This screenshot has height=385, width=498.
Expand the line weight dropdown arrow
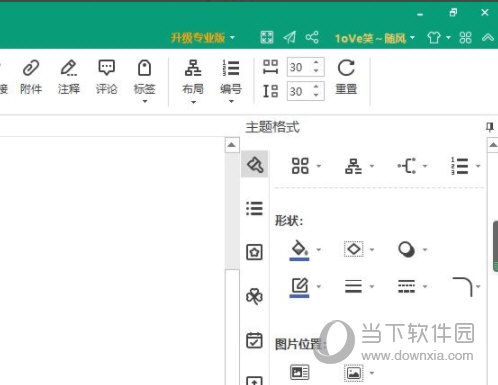(x=372, y=286)
